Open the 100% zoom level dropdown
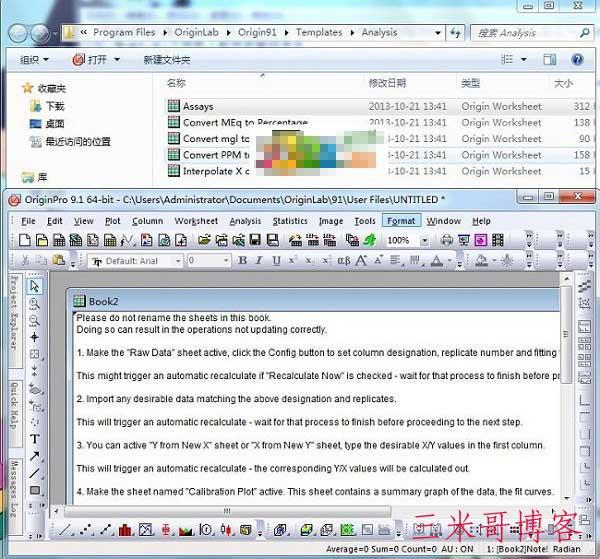Screen dimensions: 600x559 click(x=424, y=241)
